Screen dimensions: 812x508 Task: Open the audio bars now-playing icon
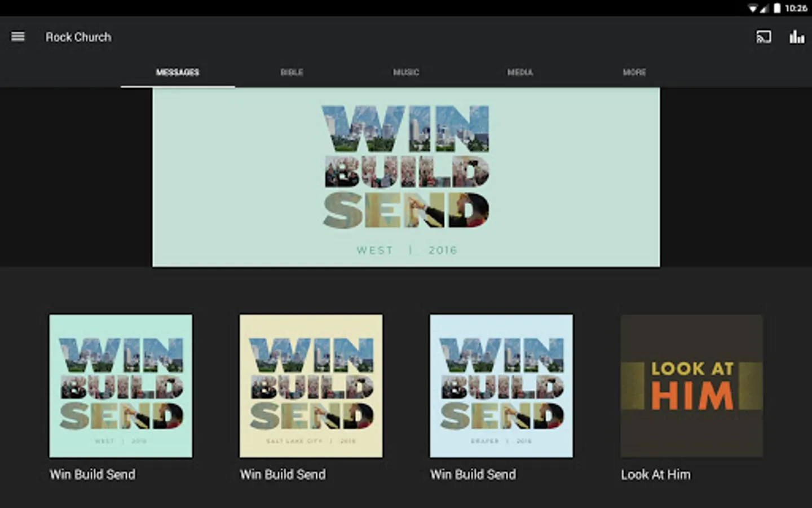pyautogui.click(x=797, y=37)
